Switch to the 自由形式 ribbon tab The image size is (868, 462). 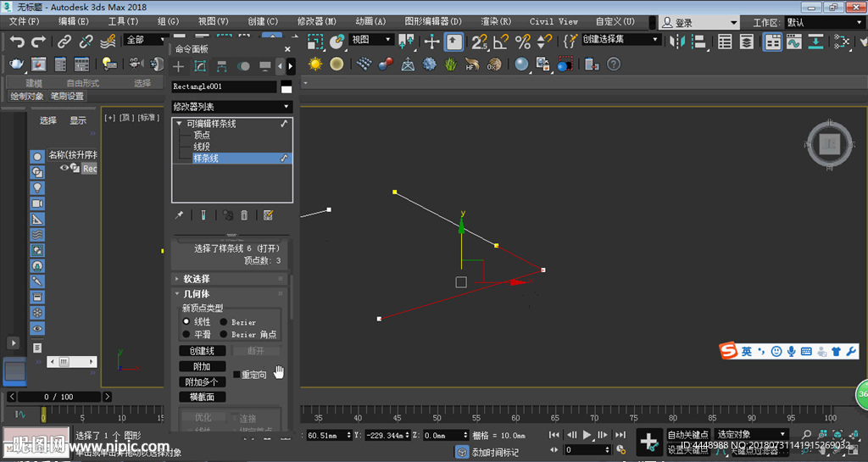pyautogui.click(x=82, y=83)
